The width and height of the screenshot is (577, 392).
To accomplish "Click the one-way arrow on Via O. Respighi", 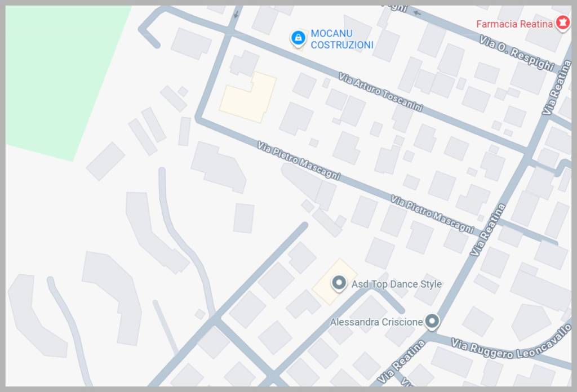I will pos(417,14).
